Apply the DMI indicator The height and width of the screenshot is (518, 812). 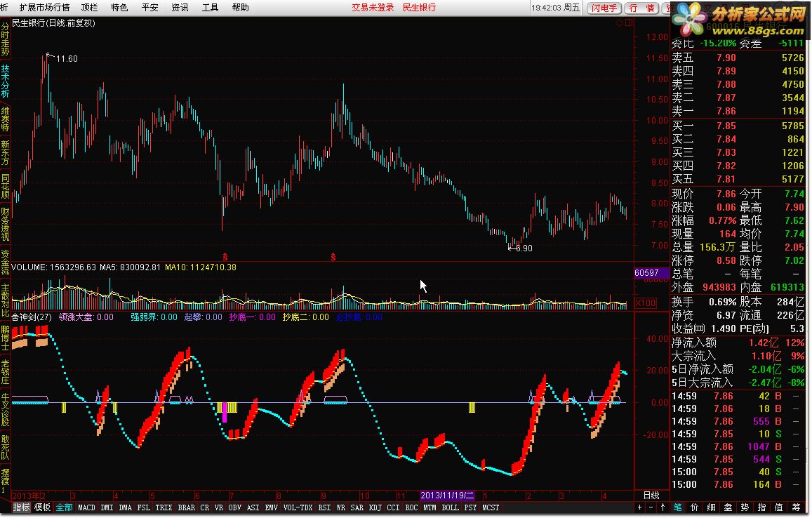point(107,507)
